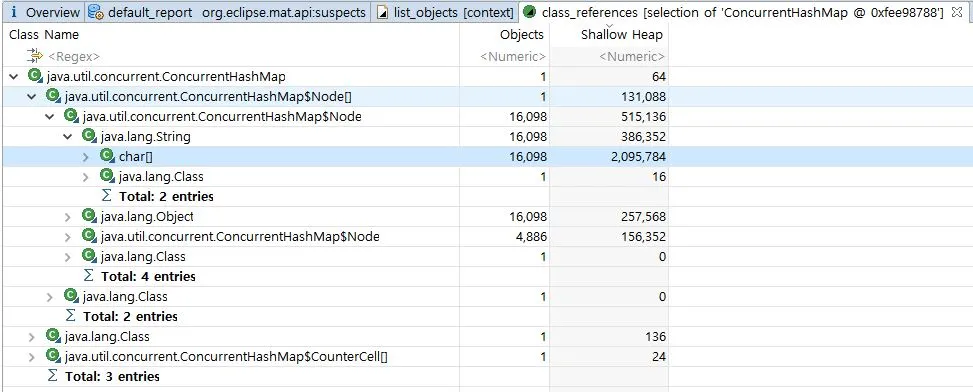Expand ConcurrentHashMap$Node row with 4,886 objects
The height and width of the screenshot is (392, 973).
pos(68,236)
